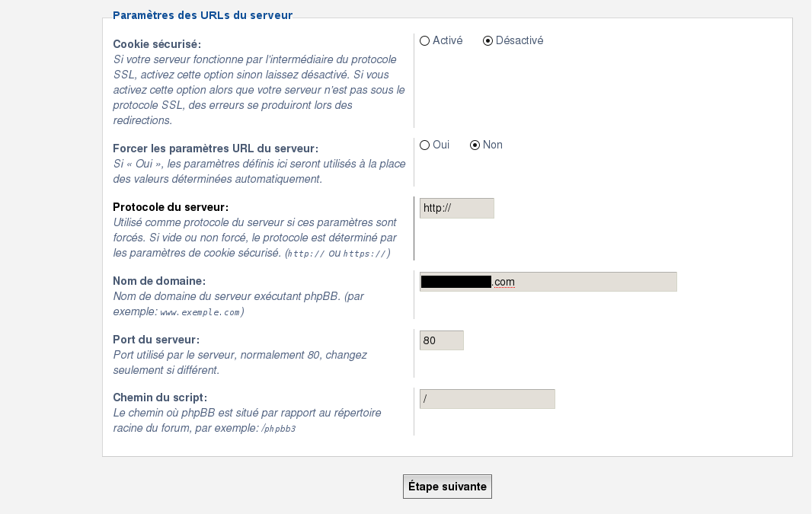Click the Forcer les paramètres URL du serveur label
The width and height of the screenshot is (812, 514).
click(x=216, y=148)
